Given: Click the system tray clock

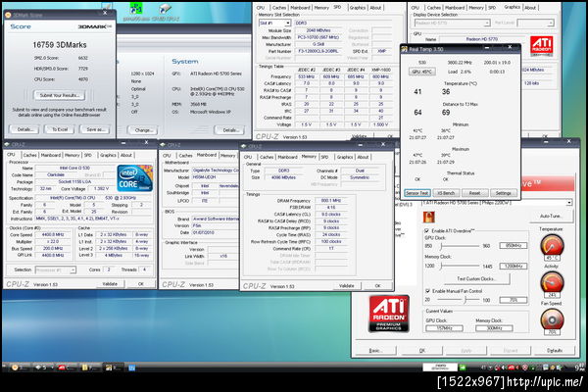Looking at the screenshot, I should click(x=579, y=367).
